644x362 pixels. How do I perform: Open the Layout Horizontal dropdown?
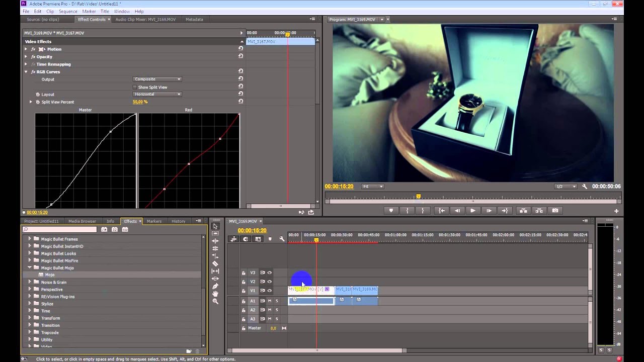(x=157, y=94)
